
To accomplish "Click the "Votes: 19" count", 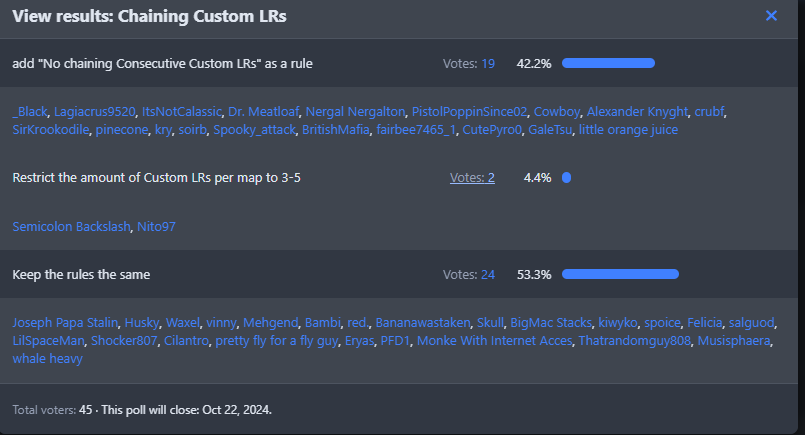I will 469,64.
